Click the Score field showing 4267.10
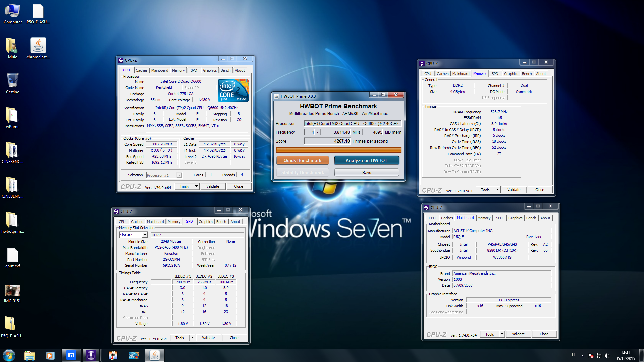 point(327,141)
